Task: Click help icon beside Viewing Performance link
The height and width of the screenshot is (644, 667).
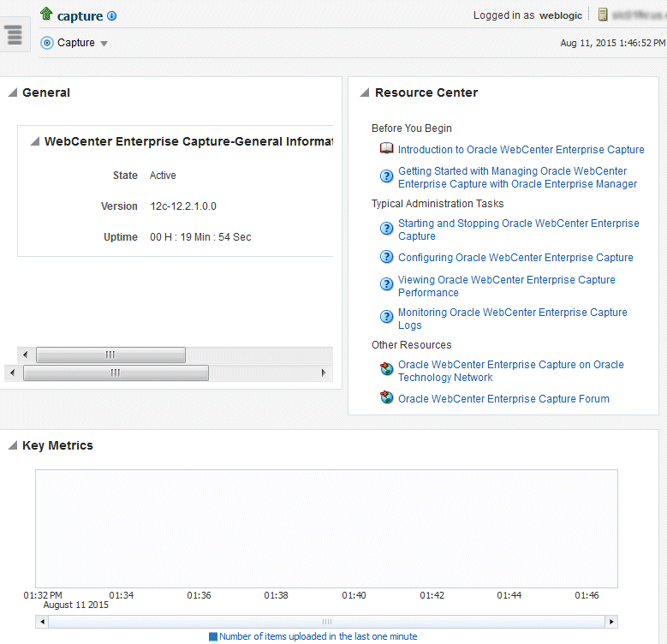Action: (386, 284)
